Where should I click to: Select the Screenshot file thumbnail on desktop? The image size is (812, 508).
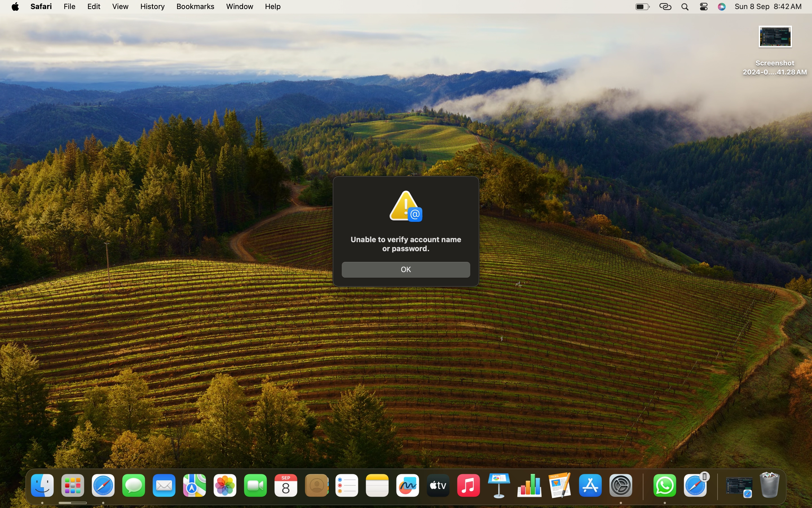click(x=775, y=37)
